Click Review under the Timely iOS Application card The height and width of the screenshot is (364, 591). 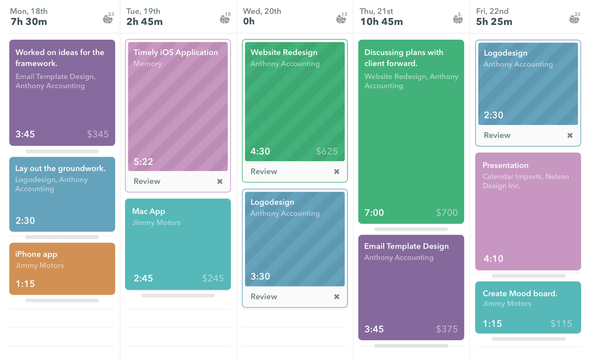(x=146, y=181)
